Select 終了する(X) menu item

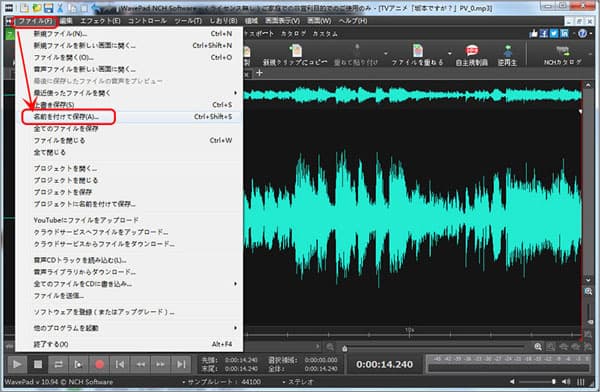point(129,344)
